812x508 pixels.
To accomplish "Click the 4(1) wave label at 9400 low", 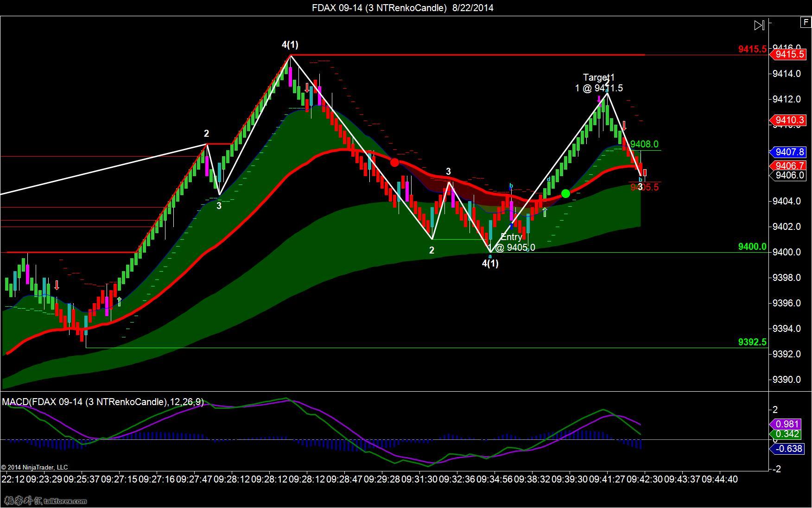I will coord(490,263).
